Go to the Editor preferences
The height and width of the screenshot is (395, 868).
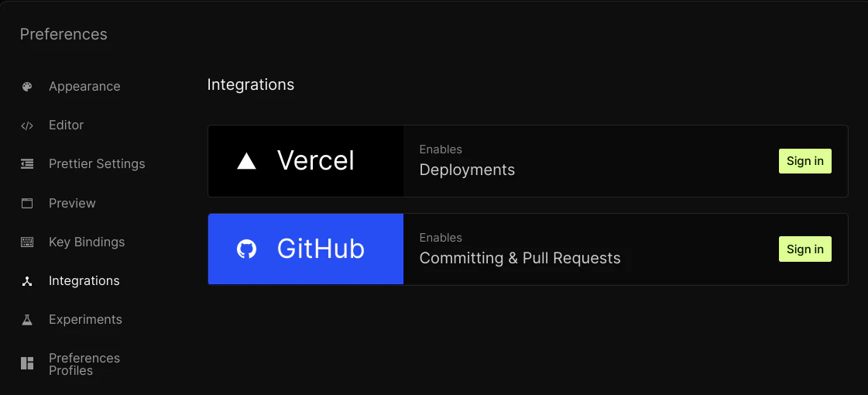pos(66,125)
